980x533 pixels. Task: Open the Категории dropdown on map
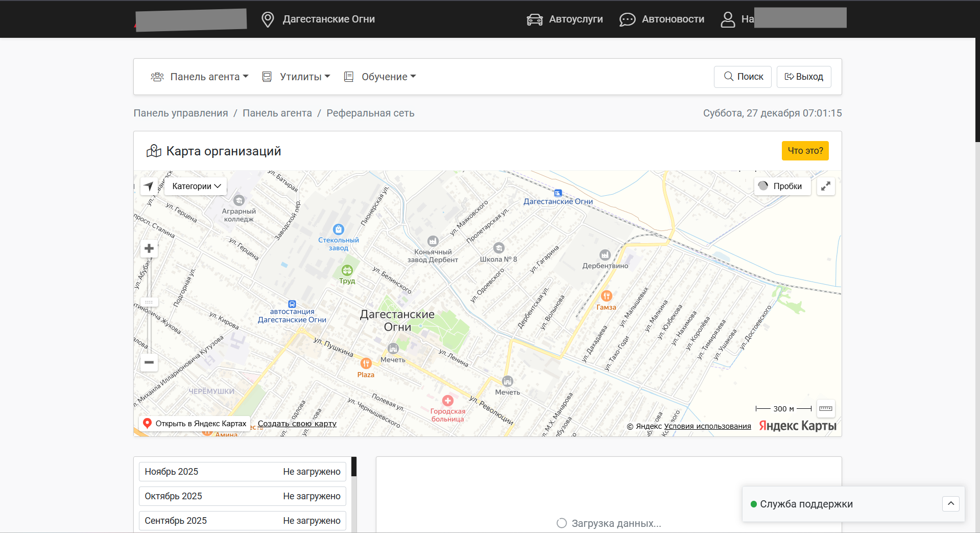click(x=196, y=186)
